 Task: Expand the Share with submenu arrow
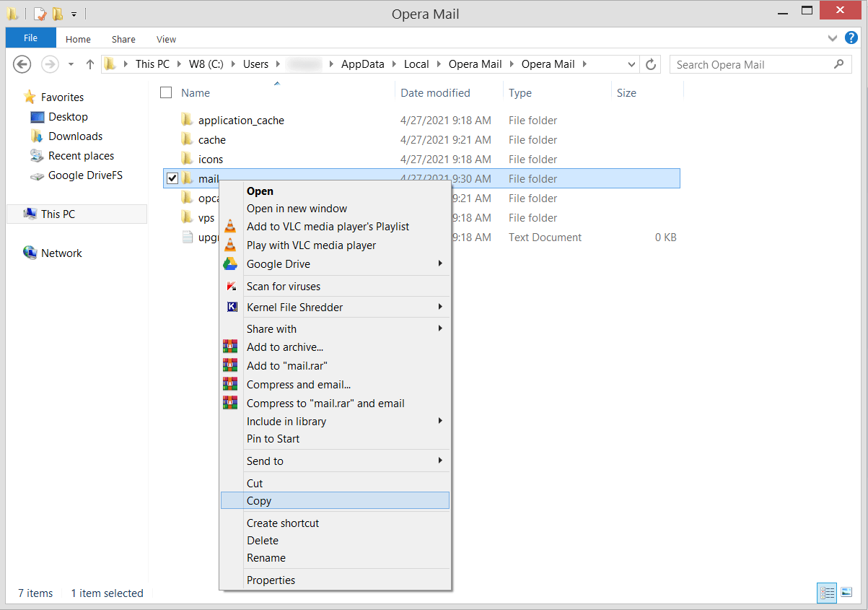(x=440, y=328)
